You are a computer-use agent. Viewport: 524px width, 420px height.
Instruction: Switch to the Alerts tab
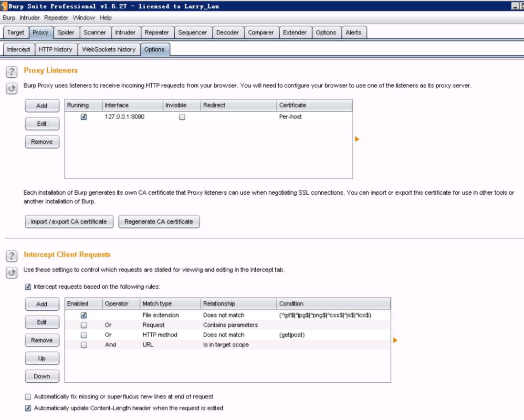click(354, 32)
